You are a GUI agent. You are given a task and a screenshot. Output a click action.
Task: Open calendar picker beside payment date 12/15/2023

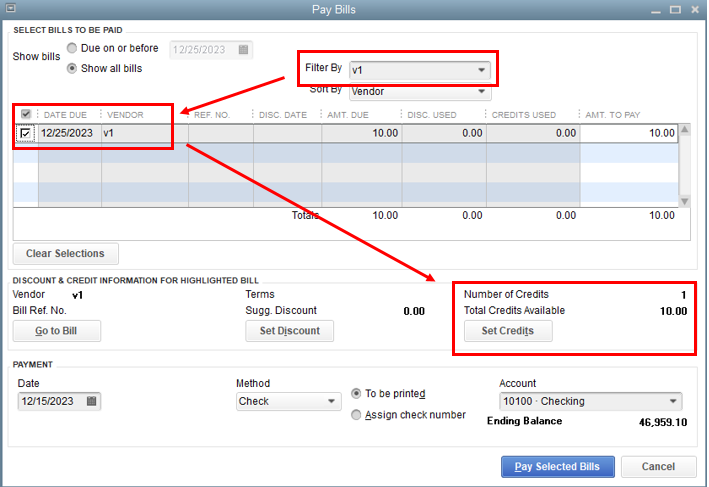point(91,401)
